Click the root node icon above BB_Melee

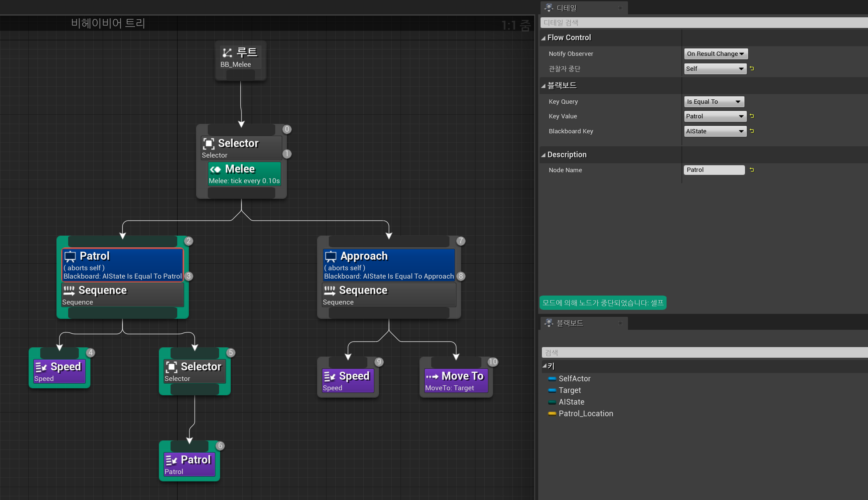[227, 53]
